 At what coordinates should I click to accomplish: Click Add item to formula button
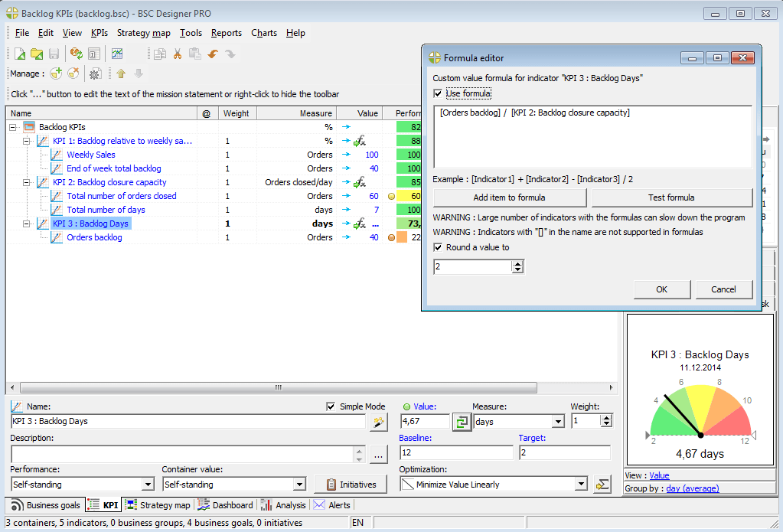tap(509, 197)
